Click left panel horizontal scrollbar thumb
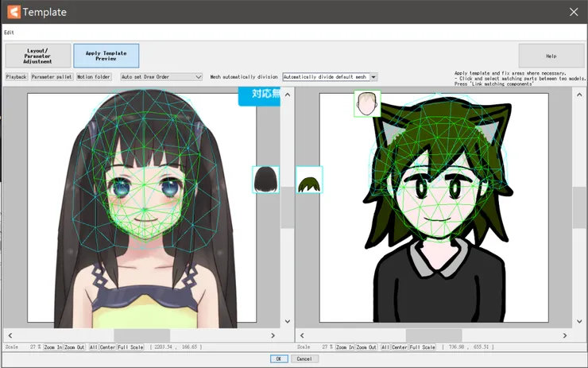This screenshot has width=588, height=368. pyautogui.click(x=141, y=335)
